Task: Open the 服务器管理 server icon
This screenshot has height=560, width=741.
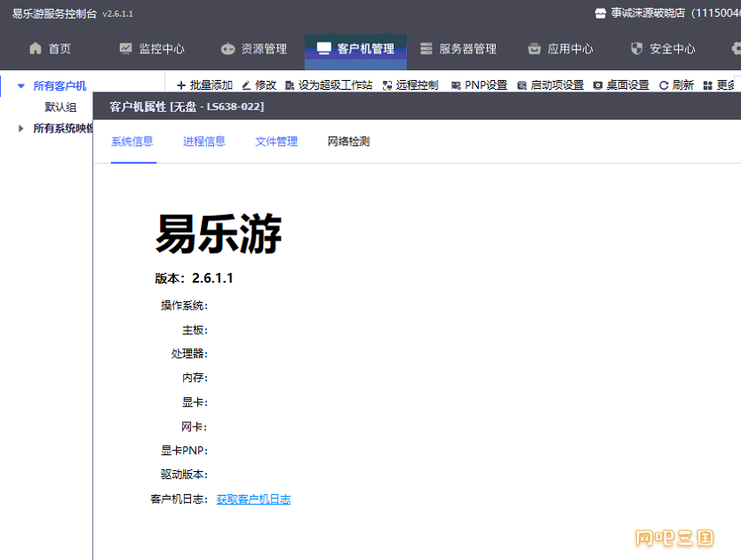Action: point(426,48)
